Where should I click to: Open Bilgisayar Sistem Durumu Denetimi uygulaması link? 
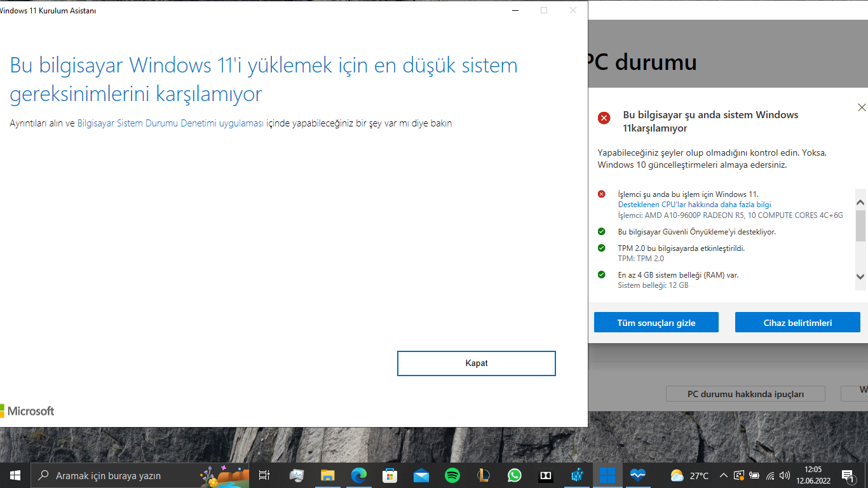point(170,123)
